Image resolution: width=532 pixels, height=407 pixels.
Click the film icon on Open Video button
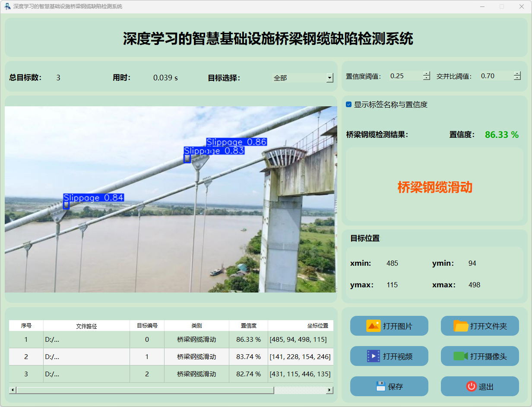(373, 356)
